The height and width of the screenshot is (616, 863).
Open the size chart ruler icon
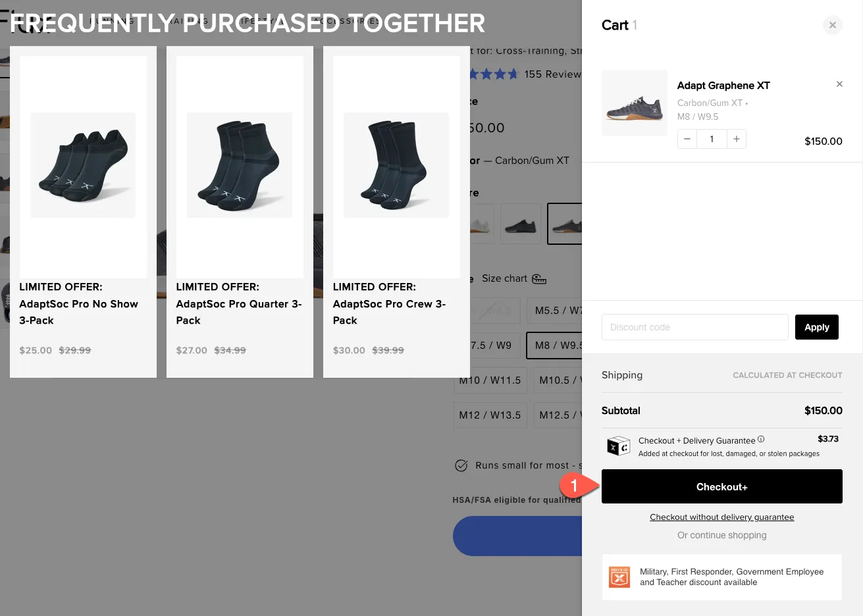pyautogui.click(x=539, y=279)
